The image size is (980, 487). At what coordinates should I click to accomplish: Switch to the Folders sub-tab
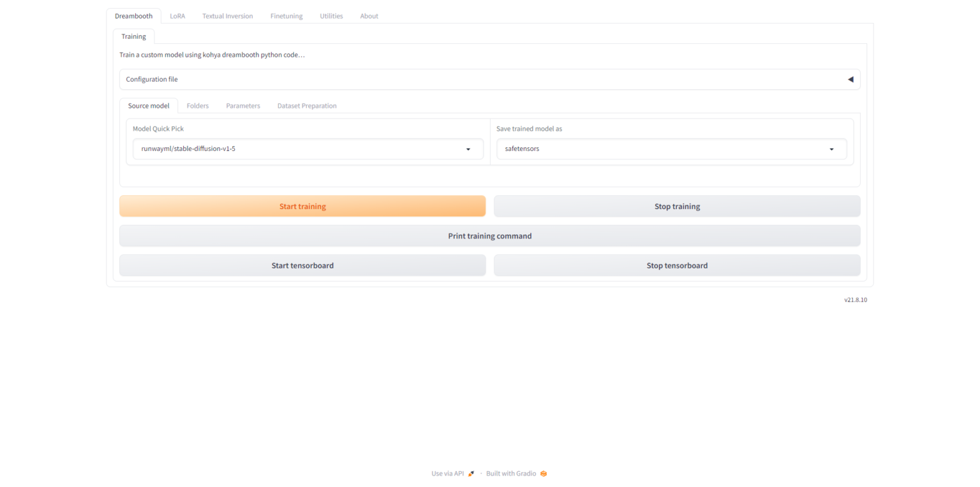point(197,106)
